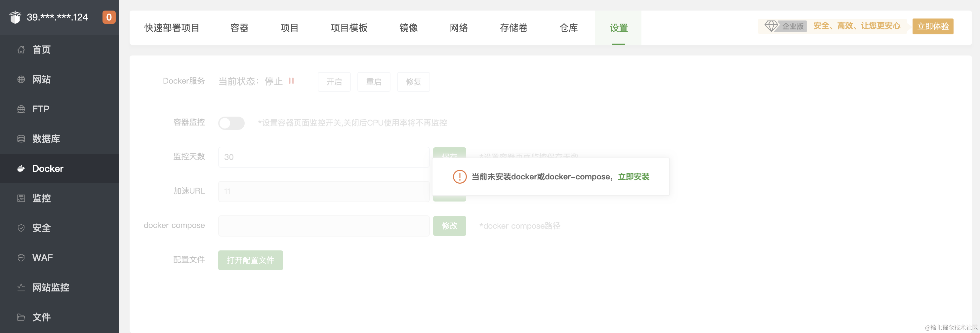Click the globe icon next to 网站
Viewport: 980px width, 333px height.
(x=21, y=79)
